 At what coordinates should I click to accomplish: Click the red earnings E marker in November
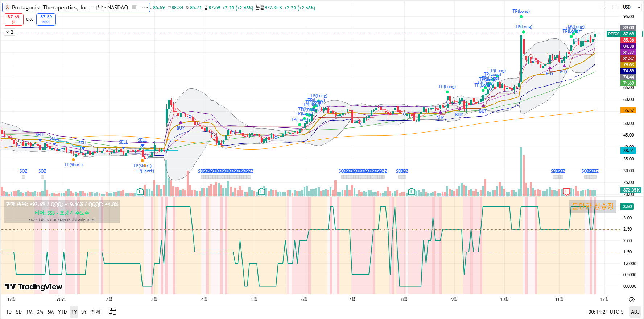coord(566,192)
